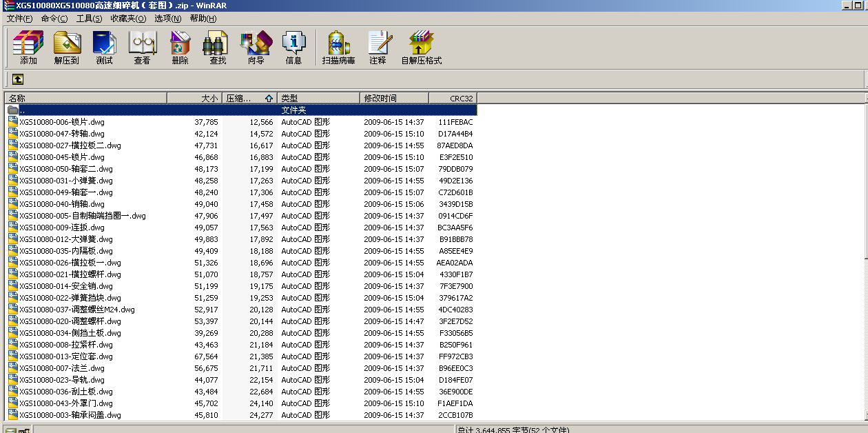Open the 查看 (View) file icon
This screenshot has height=433, width=868.
tap(141, 47)
